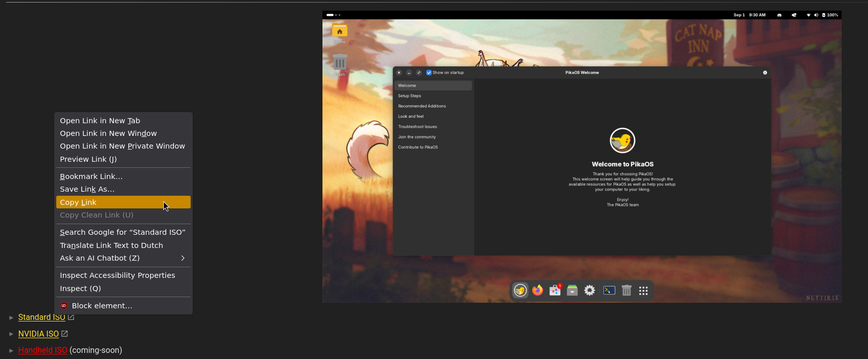Click the "Welcome to PikaOS" heading
The width and height of the screenshot is (868, 359).
point(623,164)
